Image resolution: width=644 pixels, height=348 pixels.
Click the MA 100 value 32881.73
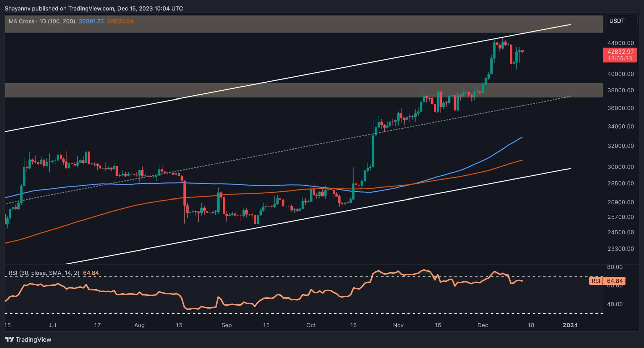(x=91, y=21)
